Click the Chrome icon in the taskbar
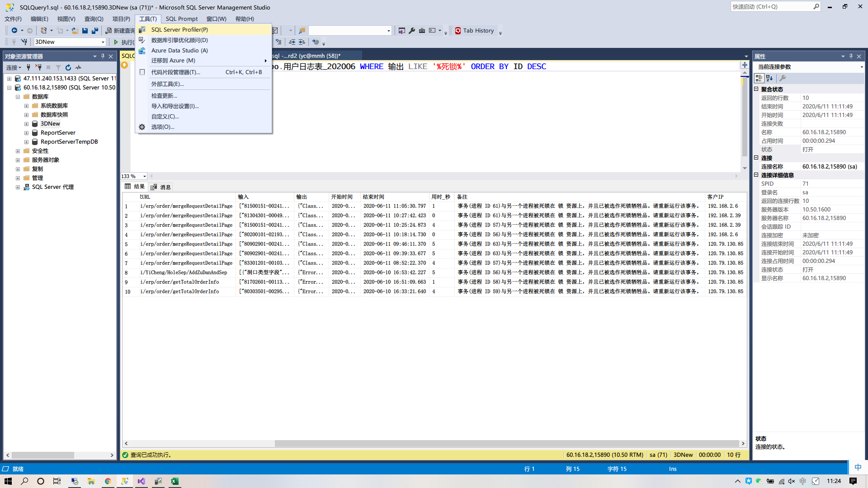This screenshot has width=868, height=488. pyautogui.click(x=108, y=481)
